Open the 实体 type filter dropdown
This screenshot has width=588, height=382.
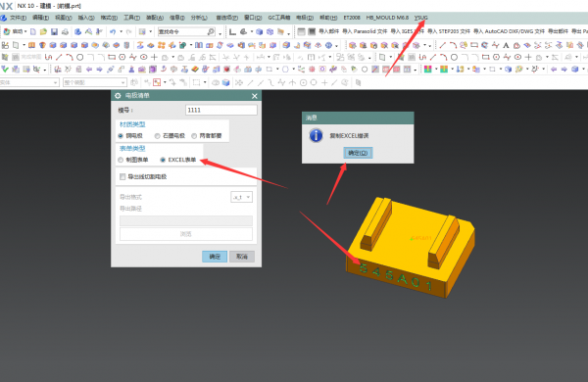(29, 82)
